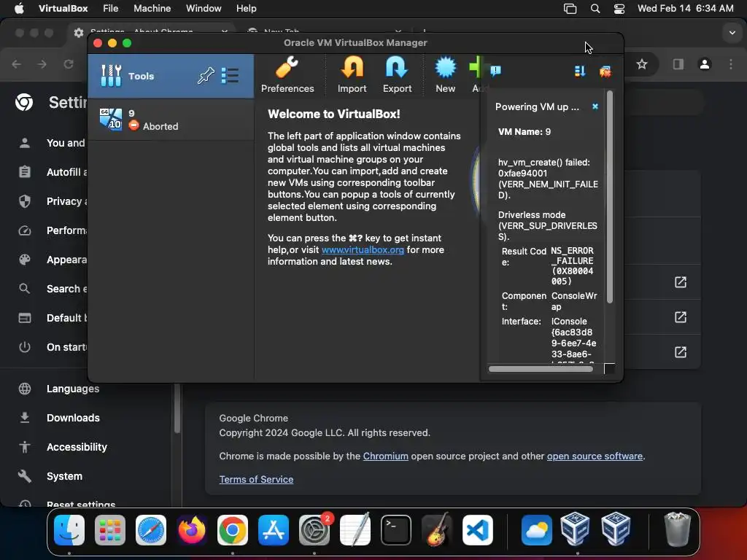Viewport: 747px width, 560px height.
Task: Open the Chromium link in Chrome
Action: (x=385, y=456)
